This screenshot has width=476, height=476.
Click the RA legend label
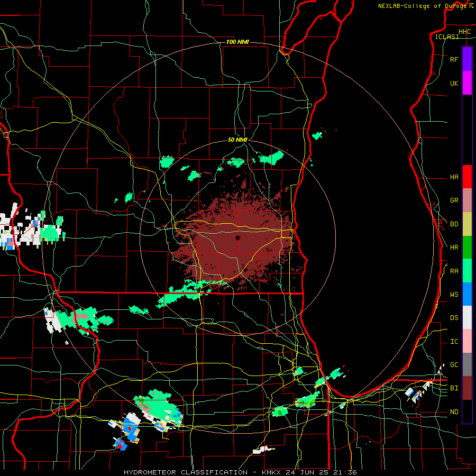tap(454, 271)
